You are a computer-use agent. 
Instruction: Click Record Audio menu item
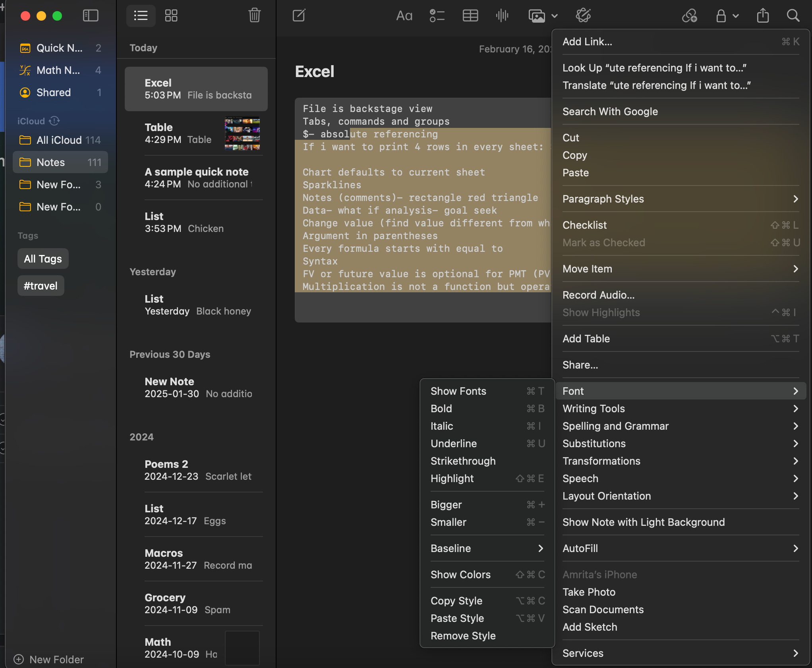click(x=597, y=295)
